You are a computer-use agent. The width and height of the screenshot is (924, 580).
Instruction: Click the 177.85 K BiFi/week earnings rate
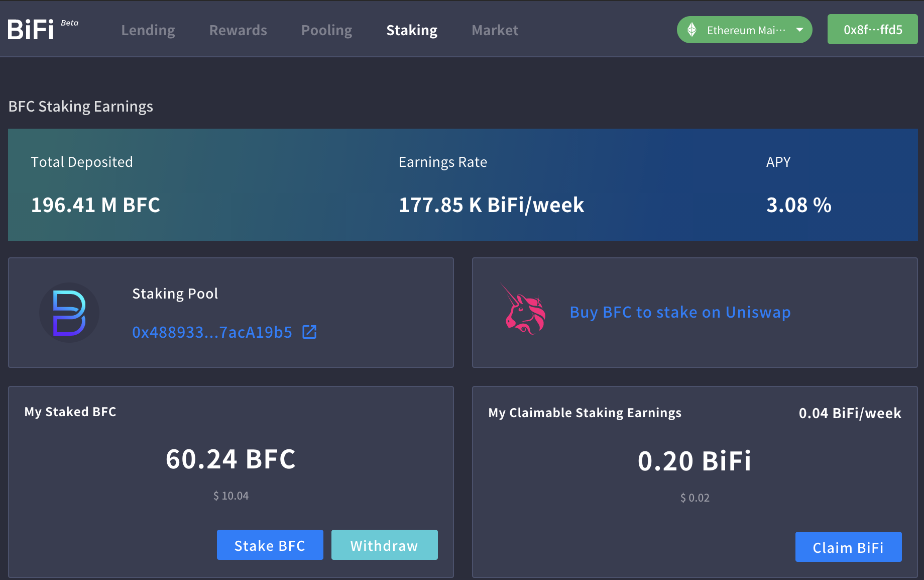click(492, 205)
